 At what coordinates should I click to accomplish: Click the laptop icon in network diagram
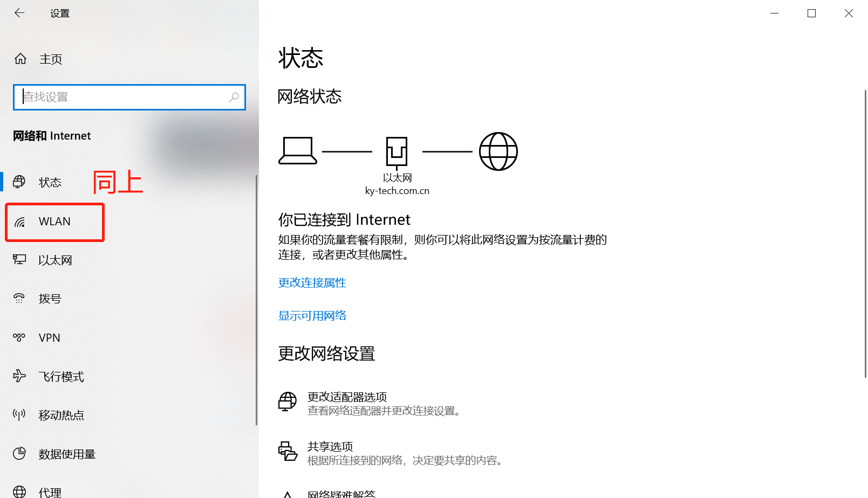pyautogui.click(x=298, y=150)
